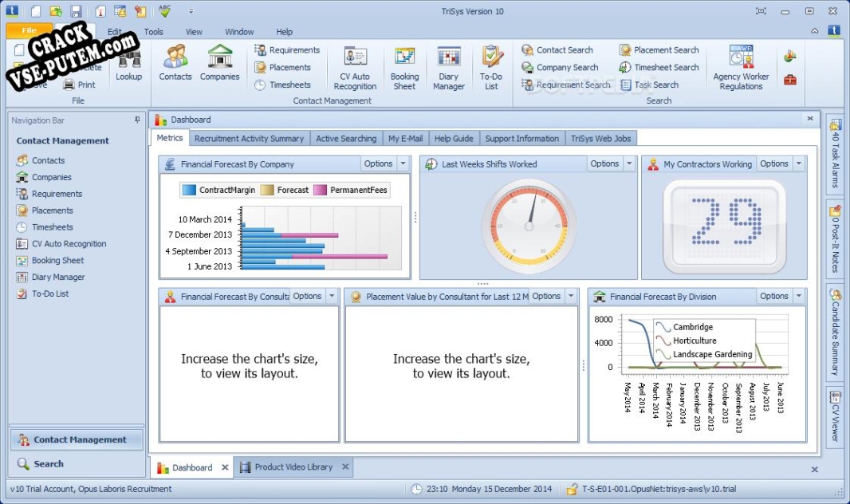Open the Tools menu
Viewport: 850px width, 504px height.
(x=153, y=31)
